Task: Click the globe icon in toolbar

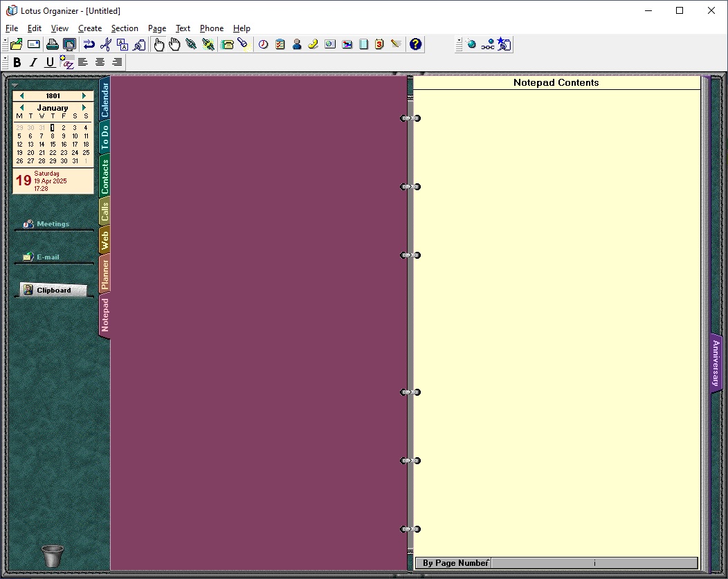Action: pyautogui.click(x=472, y=44)
